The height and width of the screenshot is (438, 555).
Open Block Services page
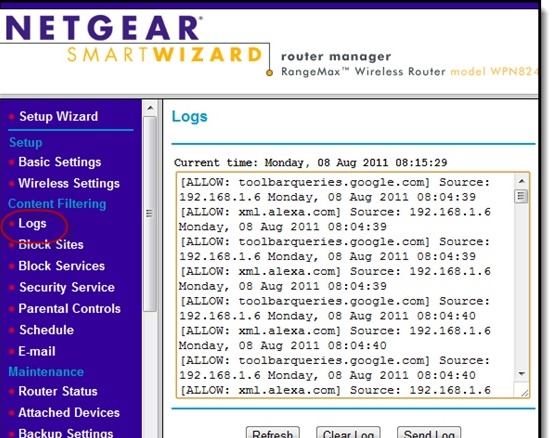point(62,266)
